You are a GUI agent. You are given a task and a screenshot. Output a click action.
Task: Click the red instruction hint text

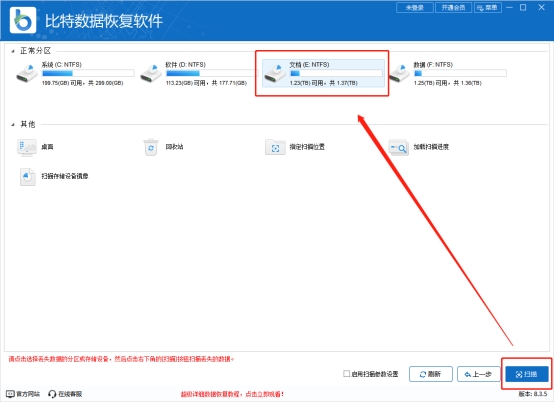point(122,359)
